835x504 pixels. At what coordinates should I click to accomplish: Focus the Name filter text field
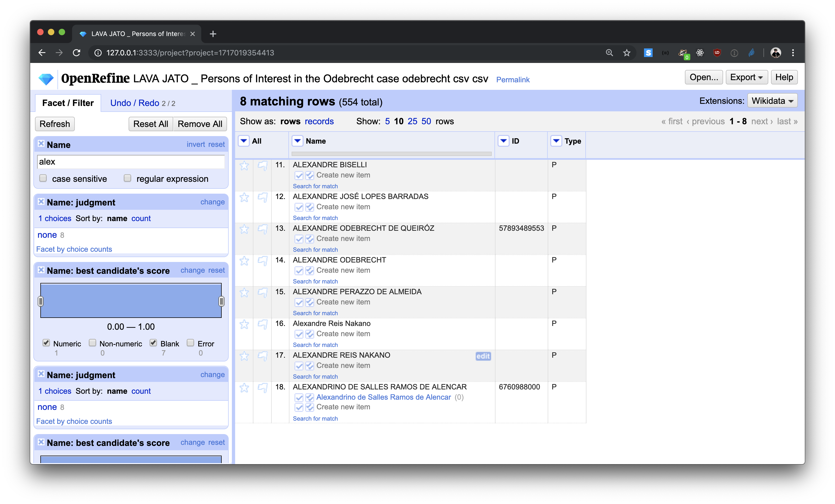(131, 162)
